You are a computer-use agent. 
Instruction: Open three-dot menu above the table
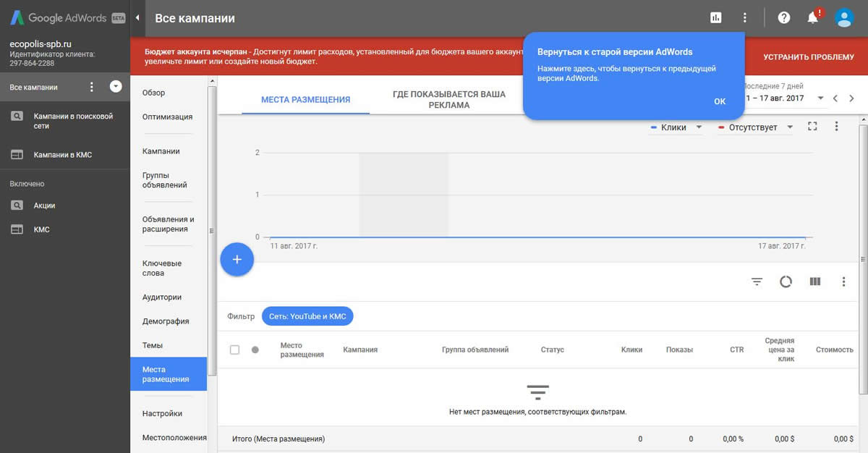click(843, 281)
